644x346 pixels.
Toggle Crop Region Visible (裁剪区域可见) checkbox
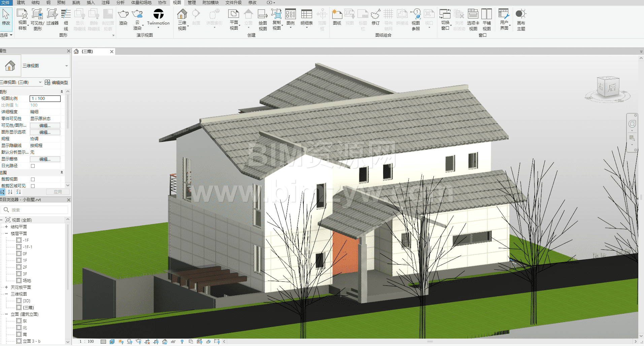coord(33,186)
